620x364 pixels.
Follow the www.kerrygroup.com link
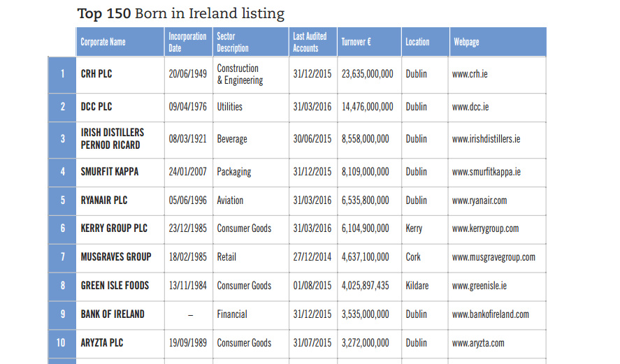pyautogui.click(x=485, y=228)
